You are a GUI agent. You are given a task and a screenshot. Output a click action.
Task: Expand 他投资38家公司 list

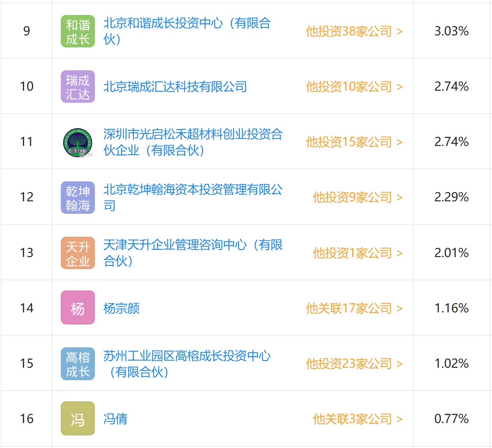click(354, 31)
